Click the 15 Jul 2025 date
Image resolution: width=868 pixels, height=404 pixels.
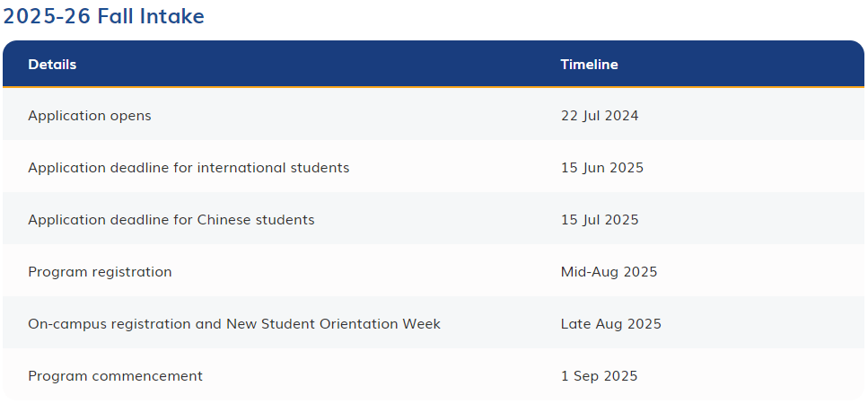(600, 220)
